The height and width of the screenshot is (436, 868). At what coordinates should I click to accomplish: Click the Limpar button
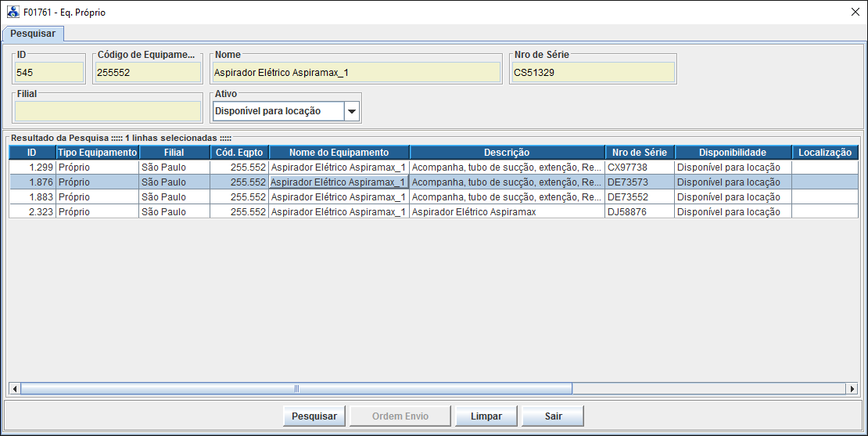[x=486, y=416]
